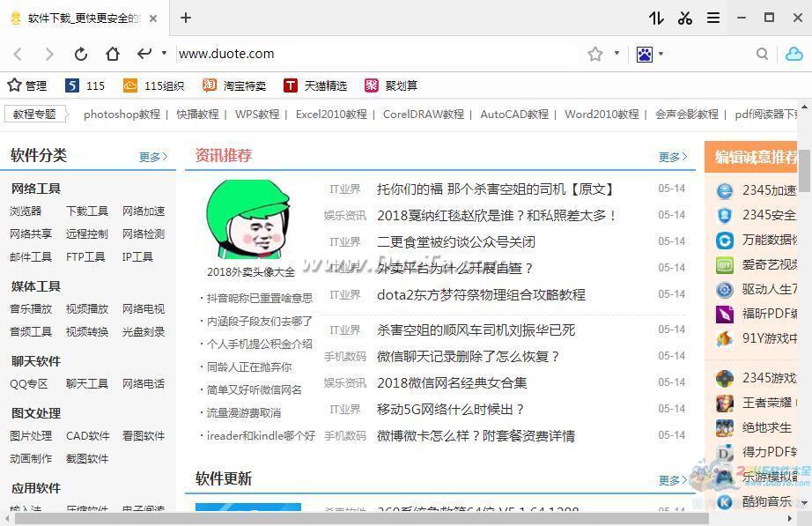
Task: Go to the browser home page icon
Action: coord(113,54)
